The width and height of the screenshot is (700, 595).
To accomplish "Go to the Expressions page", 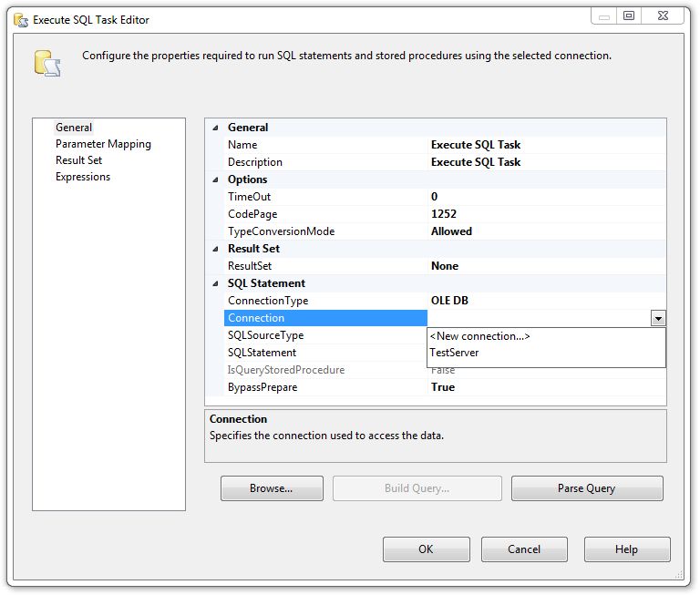I will [82, 177].
